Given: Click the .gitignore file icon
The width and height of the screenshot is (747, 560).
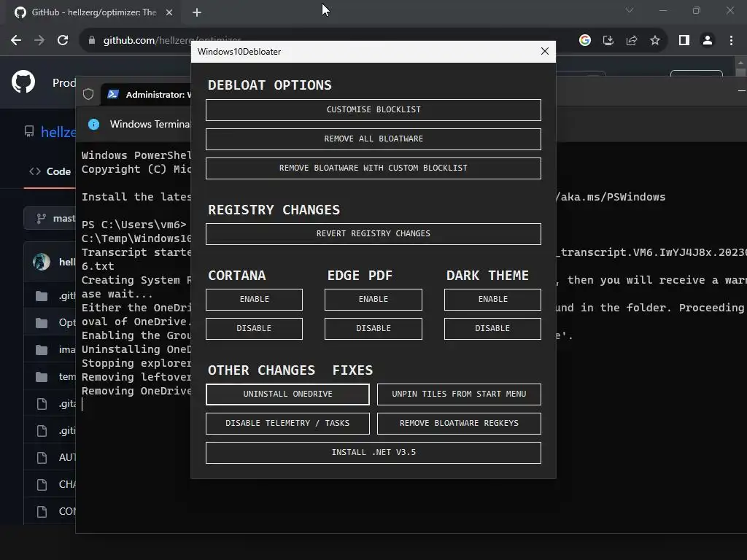Looking at the screenshot, I should [42, 431].
